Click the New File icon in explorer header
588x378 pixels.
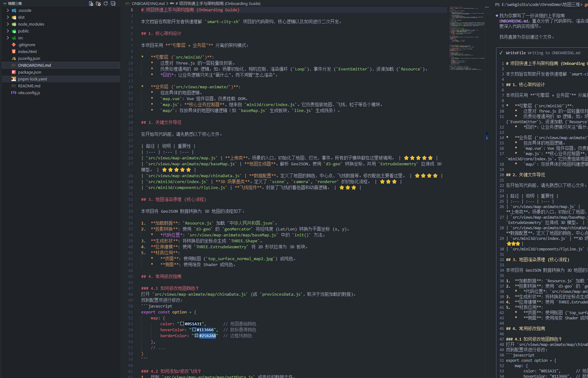(x=91, y=3)
